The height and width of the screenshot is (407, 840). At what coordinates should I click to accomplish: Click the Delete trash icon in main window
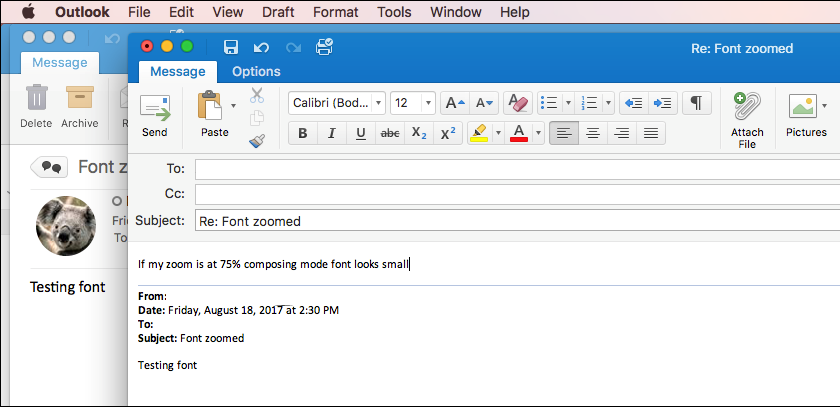point(36,97)
